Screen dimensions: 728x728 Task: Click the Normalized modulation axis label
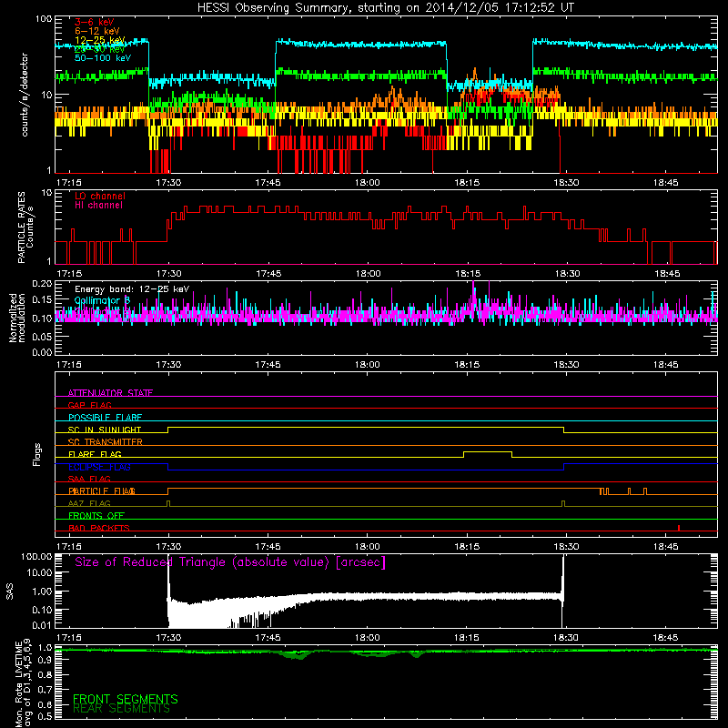17,318
